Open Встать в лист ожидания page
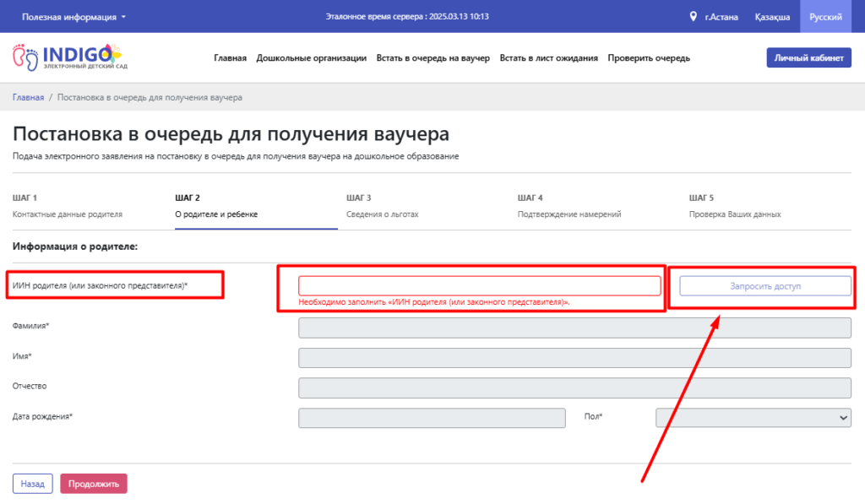The image size is (865, 504). [548, 58]
